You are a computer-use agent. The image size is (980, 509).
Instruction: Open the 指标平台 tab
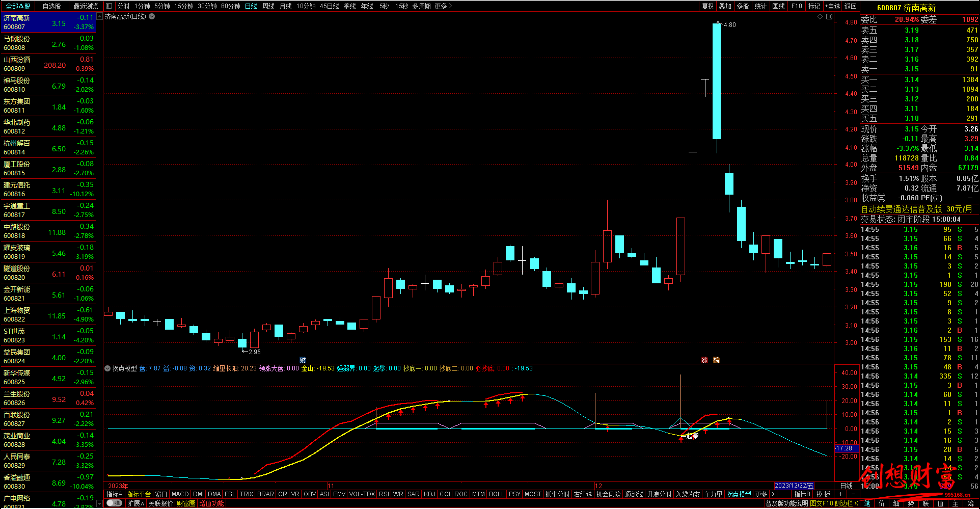(x=139, y=494)
